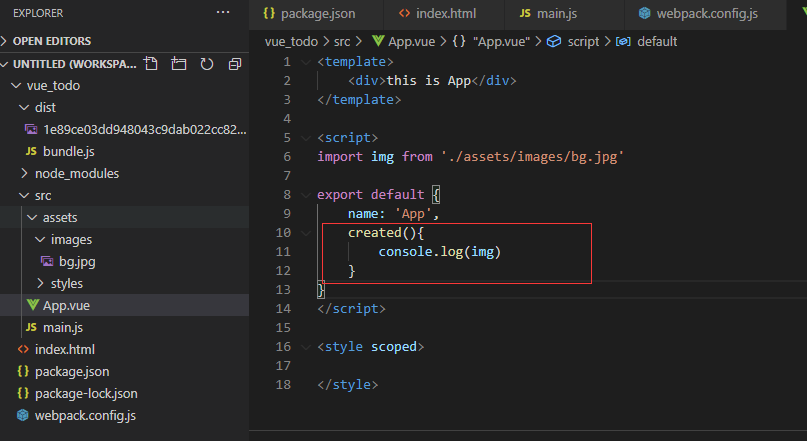Collapse the dist folder
The height and width of the screenshot is (441, 807).
24,108
